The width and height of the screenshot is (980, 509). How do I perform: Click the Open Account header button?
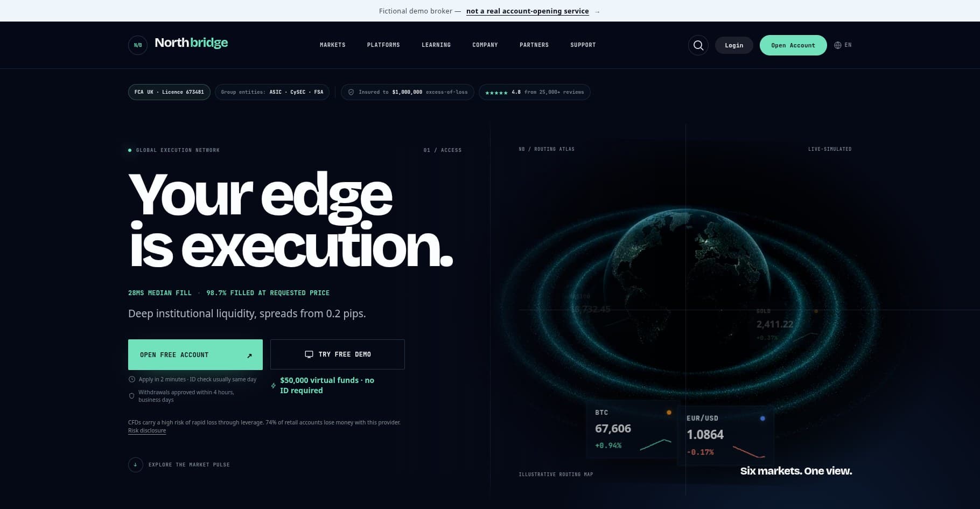point(793,45)
